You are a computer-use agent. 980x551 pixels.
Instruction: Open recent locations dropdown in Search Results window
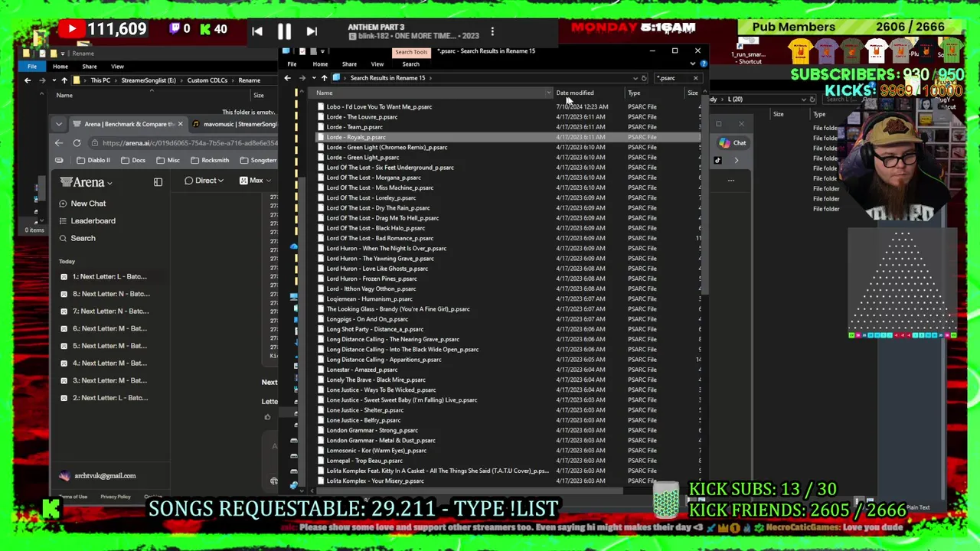(x=313, y=78)
